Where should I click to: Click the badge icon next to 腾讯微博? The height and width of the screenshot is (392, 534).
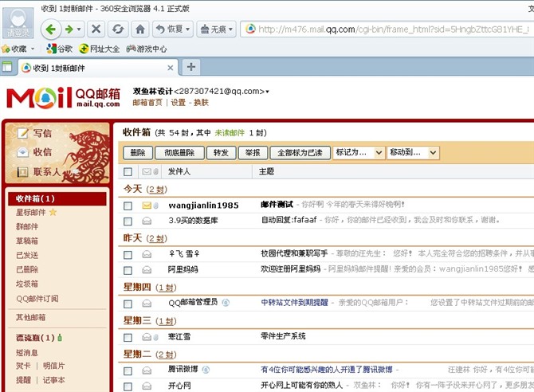(x=206, y=370)
